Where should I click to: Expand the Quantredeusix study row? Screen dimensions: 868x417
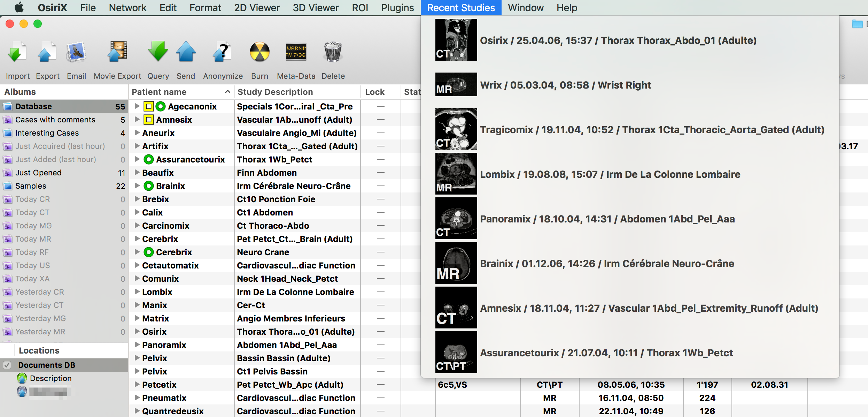pos(137,411)
